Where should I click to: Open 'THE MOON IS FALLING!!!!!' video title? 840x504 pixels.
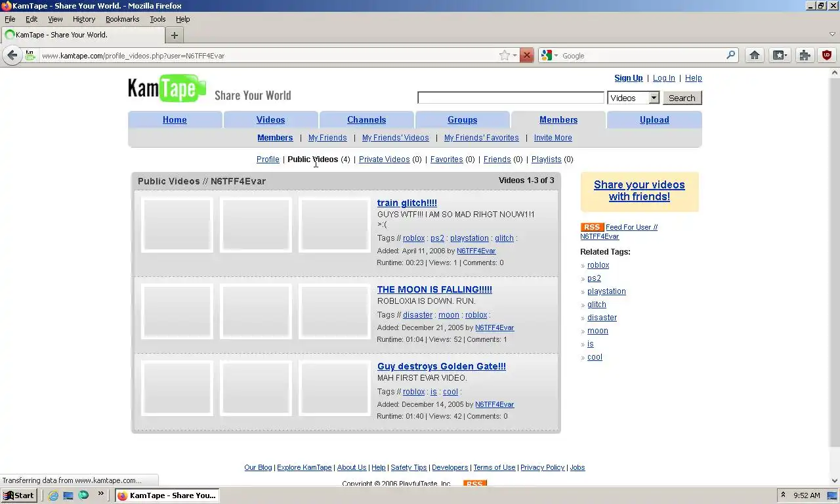434,289
